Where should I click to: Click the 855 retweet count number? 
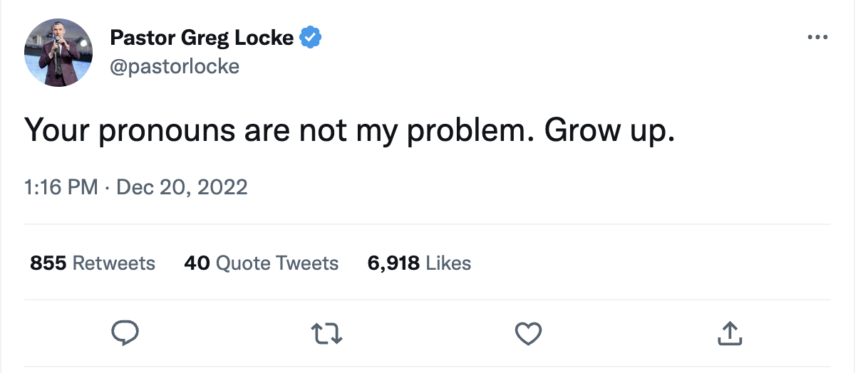pyautogui.click(x=48, y=263)
